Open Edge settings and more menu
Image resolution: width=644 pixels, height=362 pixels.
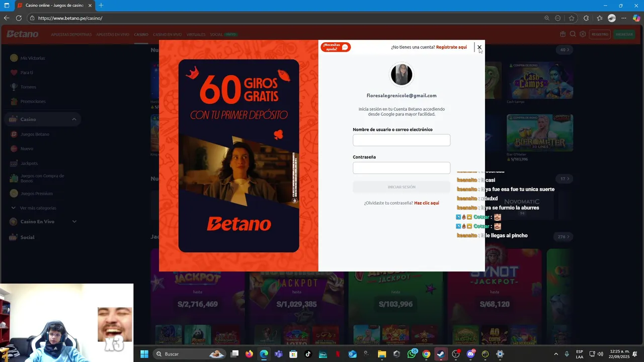[624, 18]
